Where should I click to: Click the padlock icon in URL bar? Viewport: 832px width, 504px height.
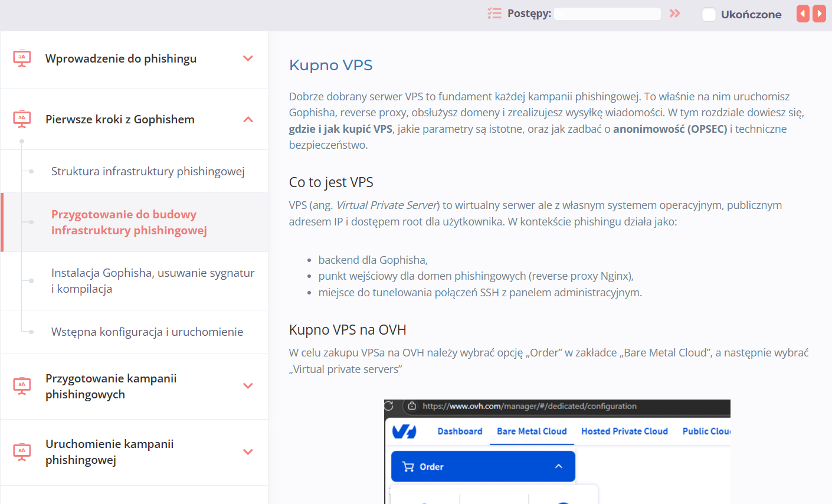[x=412, y=406]
